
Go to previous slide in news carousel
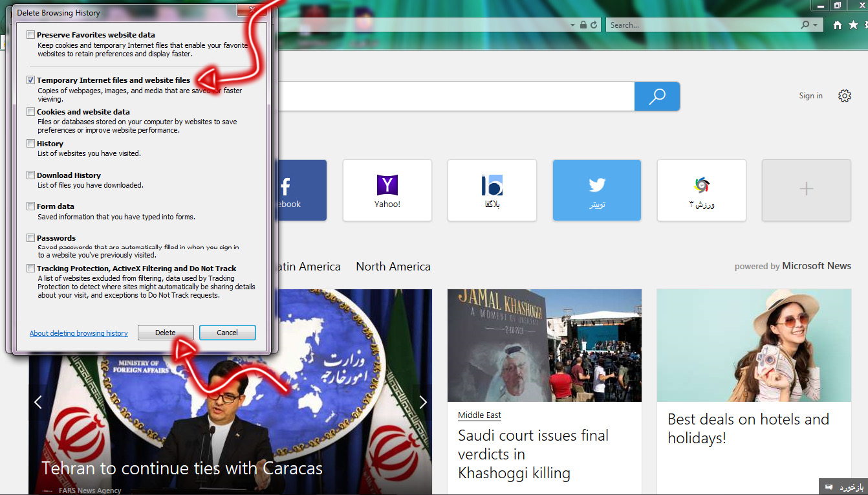click(38, 402)
